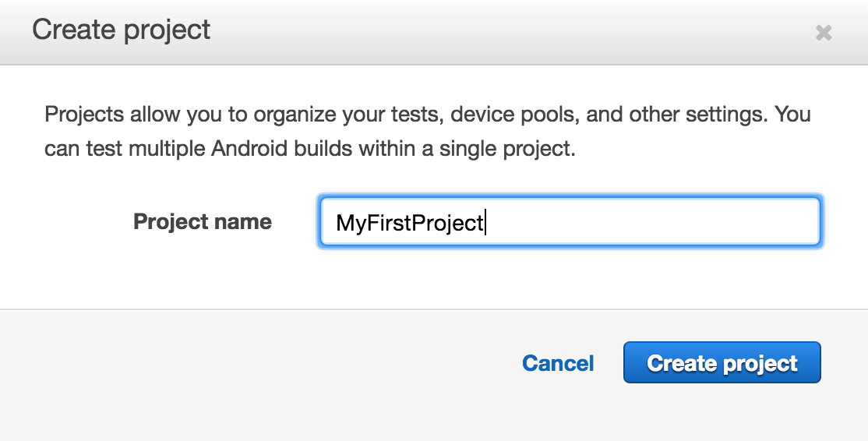This screenshot has width=868, height=441.
Task: Click the Create project dialog title
Action: click(122, 30)
